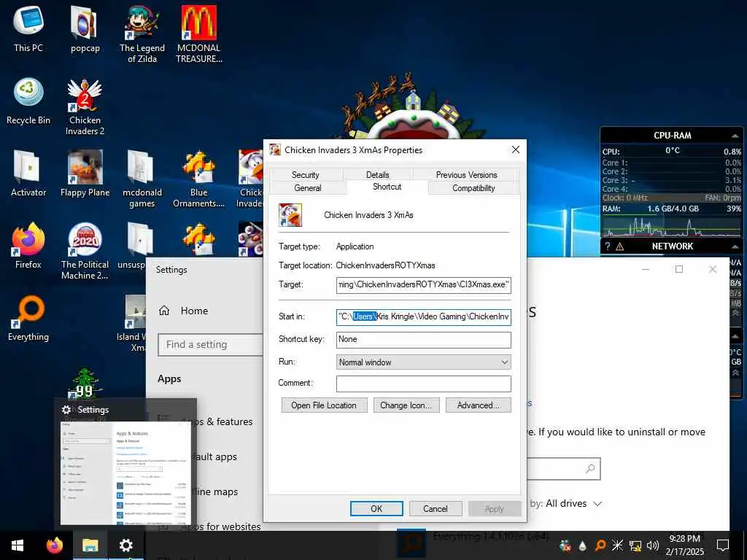Expand the All drives filter dropdown

click(573, 503)
